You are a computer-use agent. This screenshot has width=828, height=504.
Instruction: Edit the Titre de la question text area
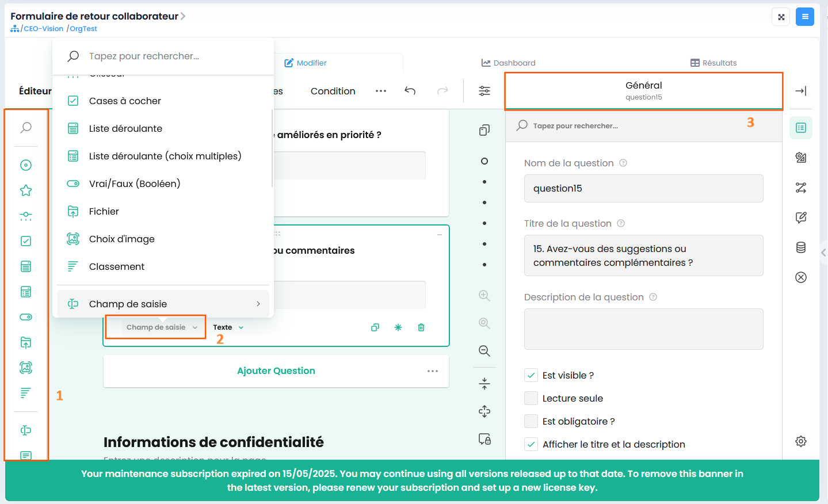click(x=643, y=255)
